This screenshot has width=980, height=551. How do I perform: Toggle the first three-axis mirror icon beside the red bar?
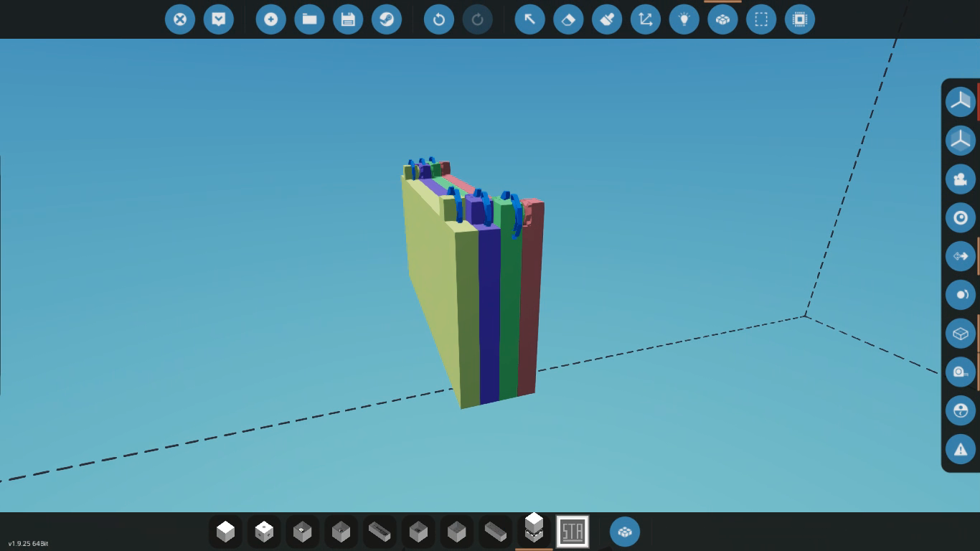coord(961,101)
